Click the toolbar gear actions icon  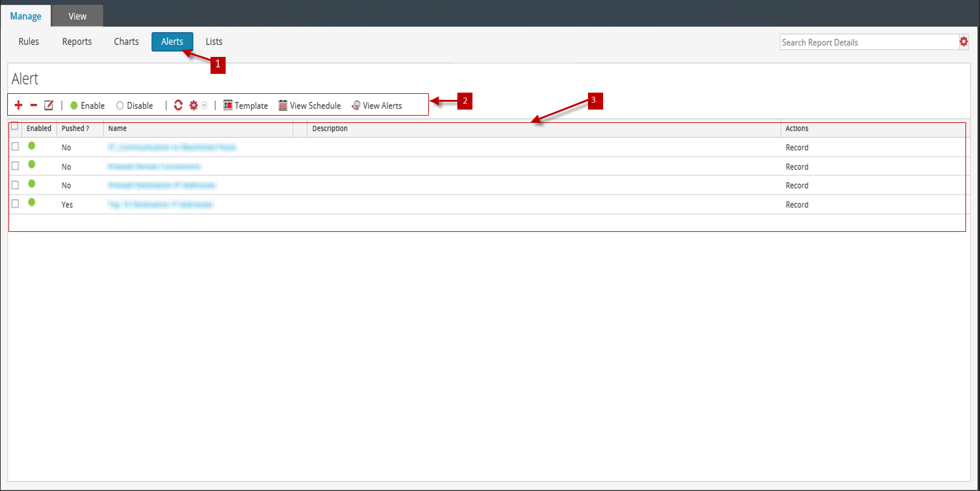194,105
